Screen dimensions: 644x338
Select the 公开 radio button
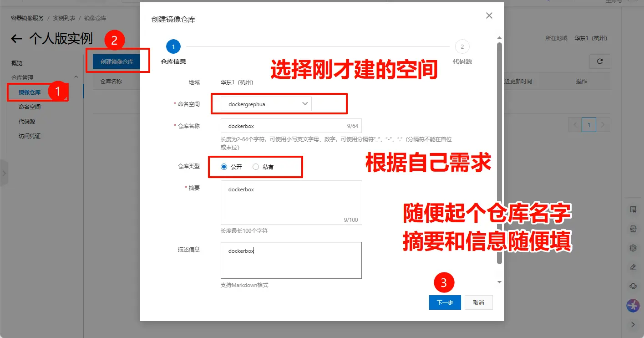pos(223,167)
